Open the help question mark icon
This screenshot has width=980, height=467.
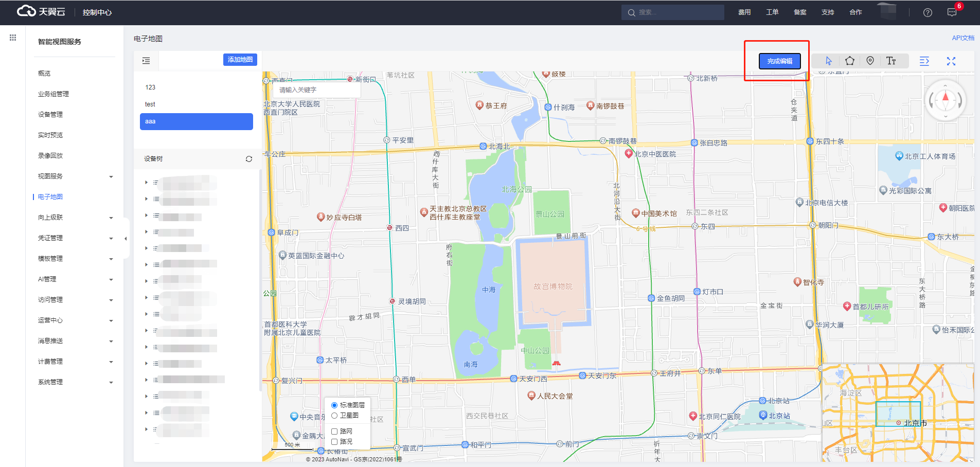(928, 12)
